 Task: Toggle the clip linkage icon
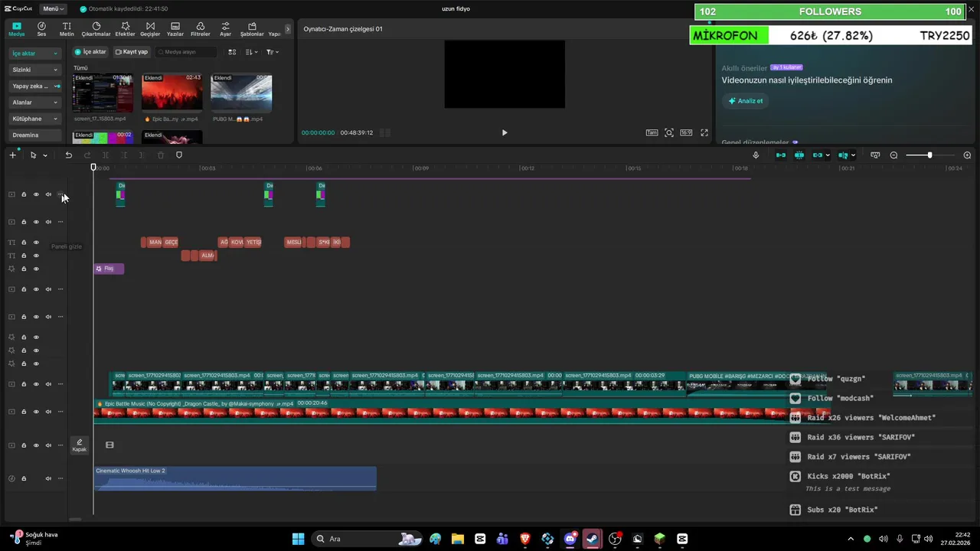[x=818, y=155]
